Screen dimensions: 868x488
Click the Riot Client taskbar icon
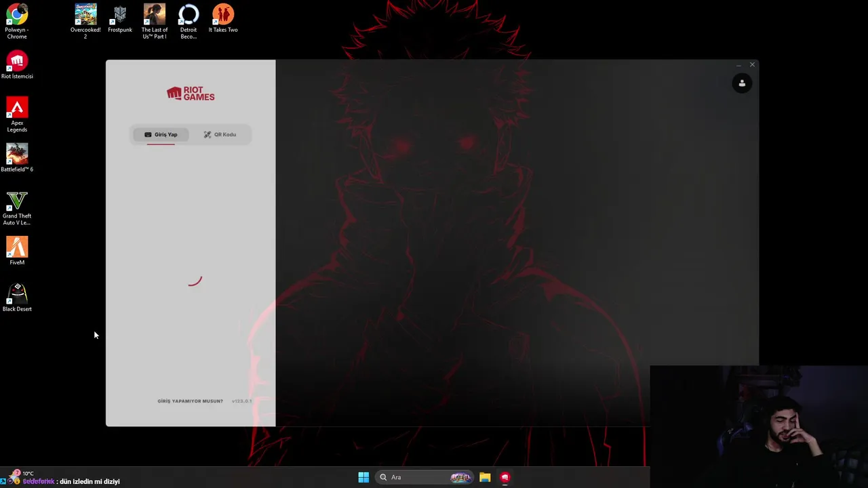[505, 477]
